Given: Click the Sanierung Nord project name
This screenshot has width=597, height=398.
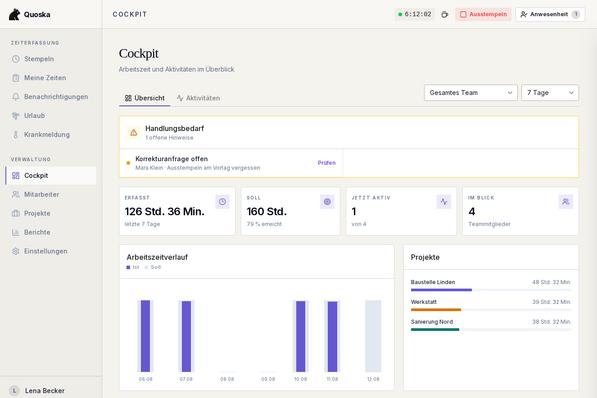Looking at the screenshot, I should pyautogui.click(x=432, y=322).
